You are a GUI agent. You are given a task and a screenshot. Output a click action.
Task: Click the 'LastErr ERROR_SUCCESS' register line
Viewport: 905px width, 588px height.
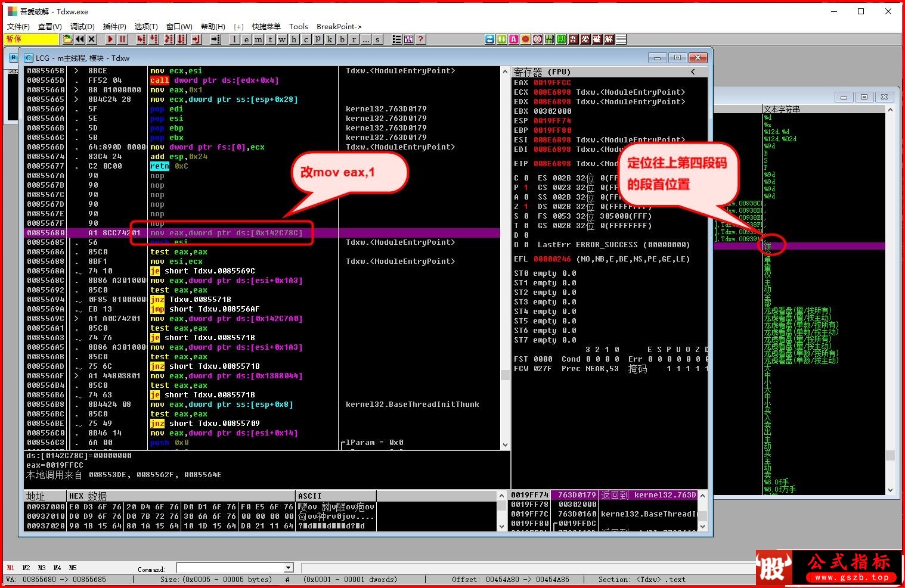[x=613, y=245]
